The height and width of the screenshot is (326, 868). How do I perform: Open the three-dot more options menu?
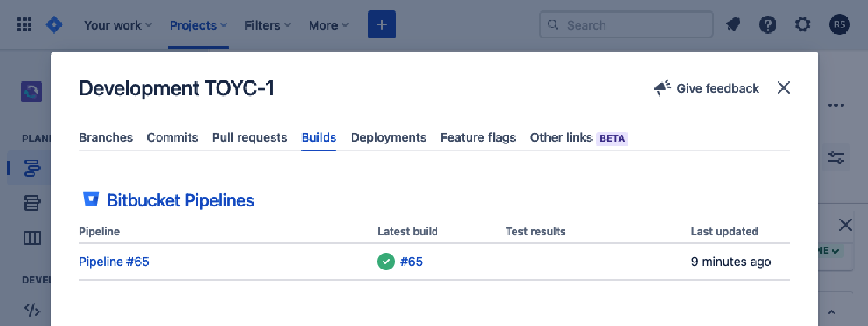[837, 106]
